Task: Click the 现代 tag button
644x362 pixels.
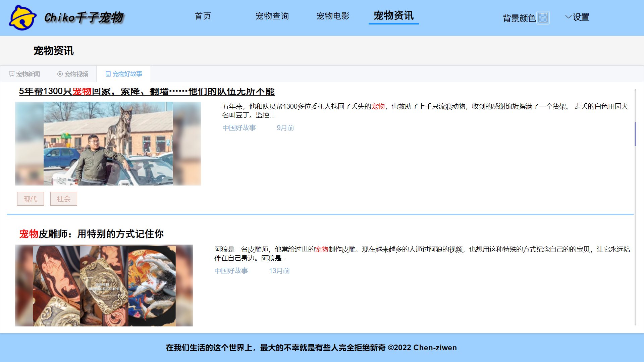Action: (x=30, y=199)
